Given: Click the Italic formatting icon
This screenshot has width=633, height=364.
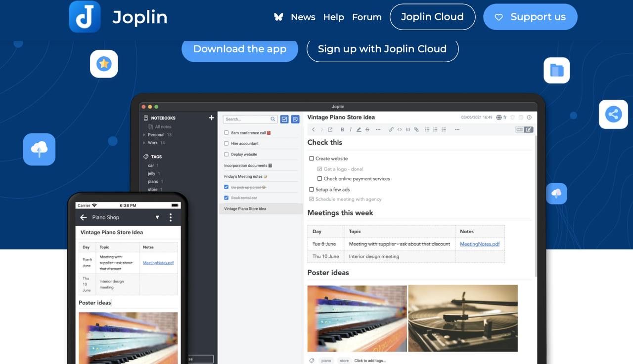Looking at the screenshot, I should 351,130.
